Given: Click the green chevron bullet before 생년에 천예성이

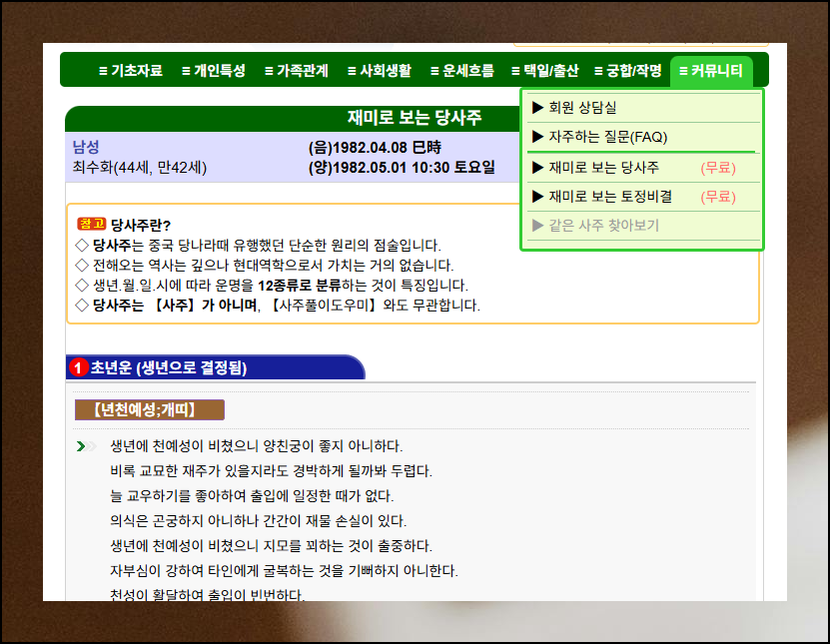Looking at the screenshot, I should (x=86, y=446).
